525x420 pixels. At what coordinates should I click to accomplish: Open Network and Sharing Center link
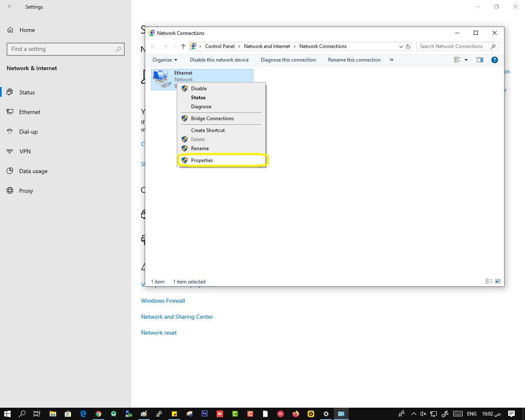(177, 317)
